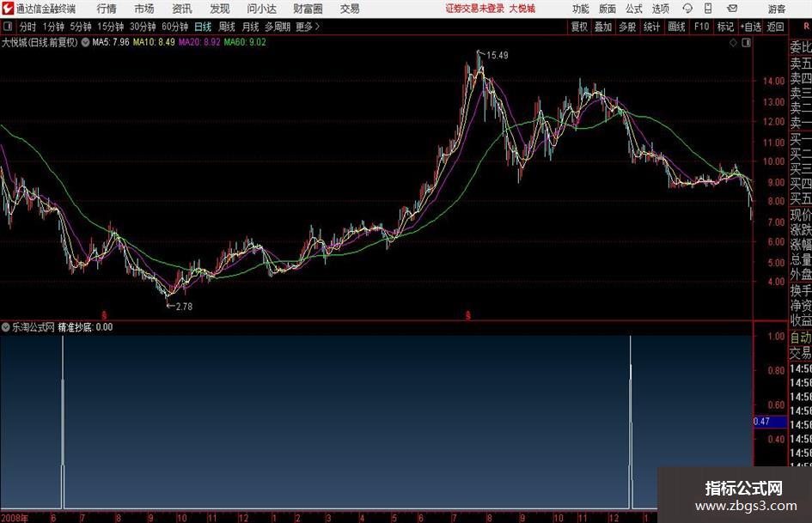Open the 问小达 menu
Screen dimensions: 812x523
(261, 9)
